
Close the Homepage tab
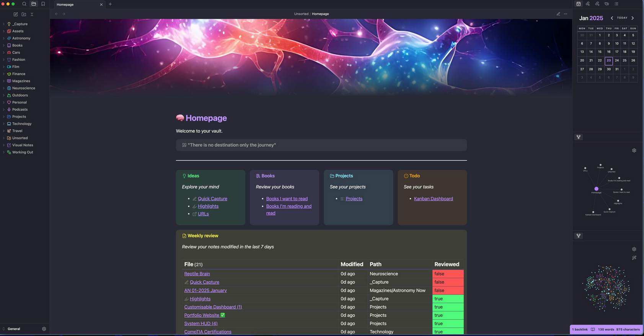101,5
